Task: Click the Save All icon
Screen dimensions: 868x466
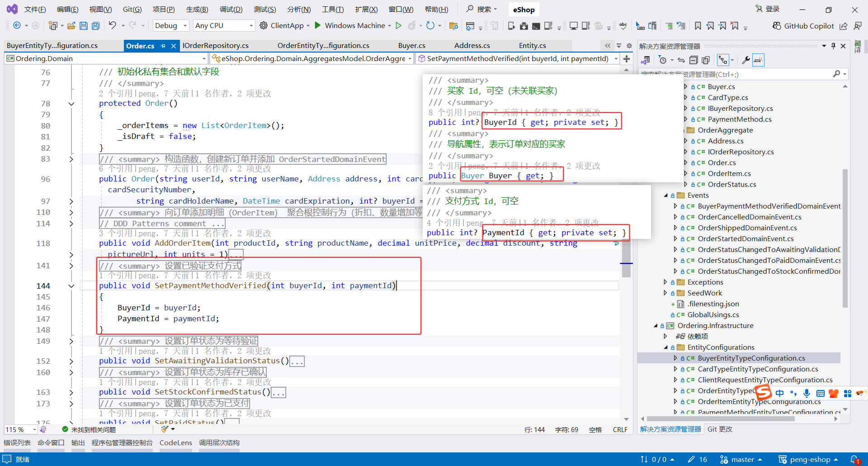Action: [x=95, y=26]
